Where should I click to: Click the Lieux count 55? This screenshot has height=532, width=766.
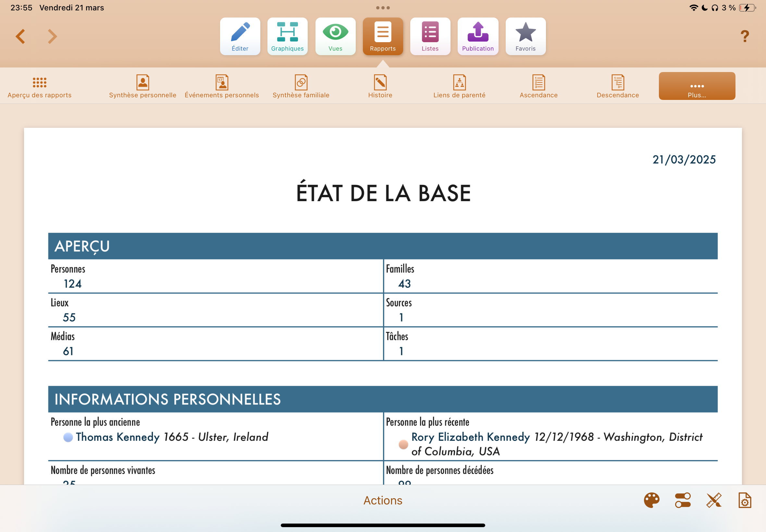[69, 317]
